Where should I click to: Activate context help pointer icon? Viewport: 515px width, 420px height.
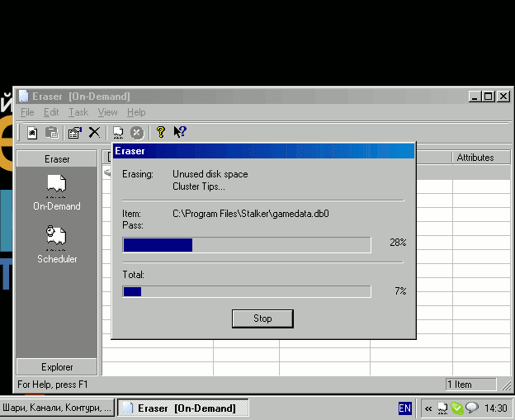[180, 132]
